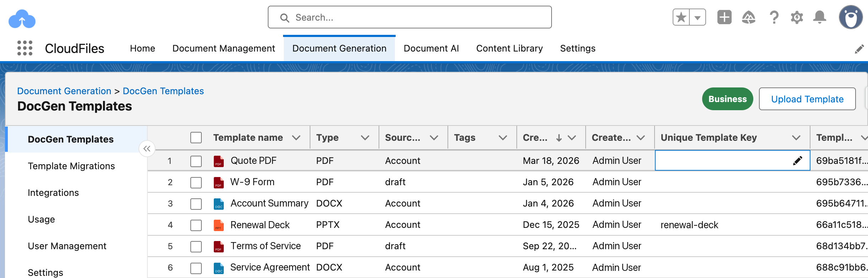Check the Account Summary row checkbox
Viewport: 868px width, 278px height.
[x=196, y=204]
